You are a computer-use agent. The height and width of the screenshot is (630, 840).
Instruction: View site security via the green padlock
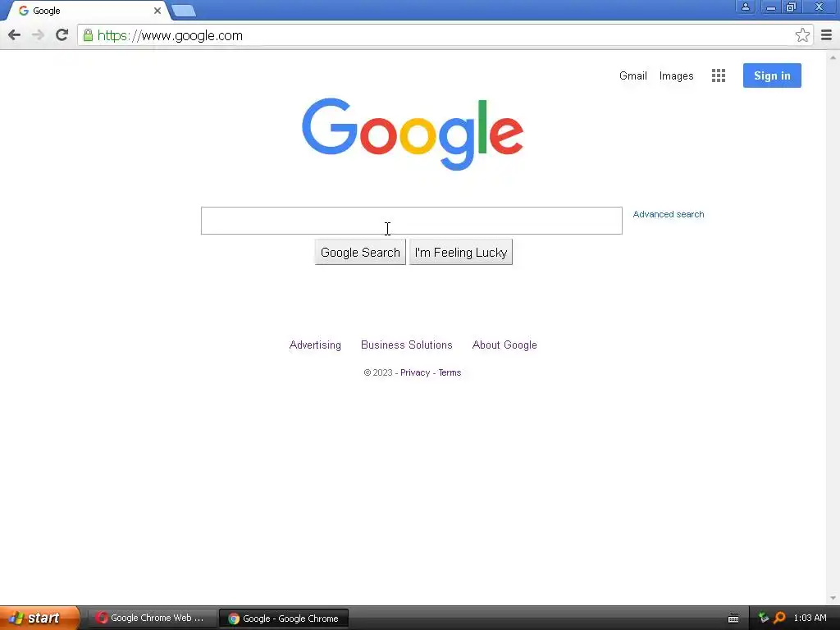click(88, 35)
